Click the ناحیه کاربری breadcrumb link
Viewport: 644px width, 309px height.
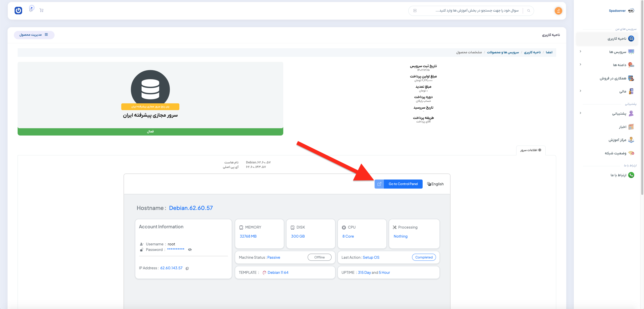[532, 52]
